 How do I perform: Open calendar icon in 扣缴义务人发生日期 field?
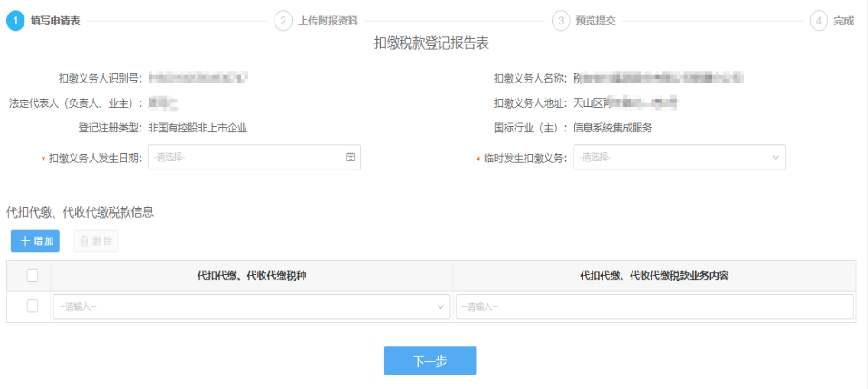coord(351,158)
